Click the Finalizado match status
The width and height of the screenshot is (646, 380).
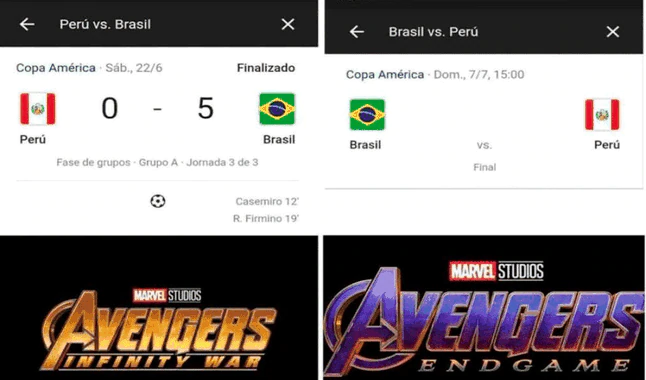(266, 68)
